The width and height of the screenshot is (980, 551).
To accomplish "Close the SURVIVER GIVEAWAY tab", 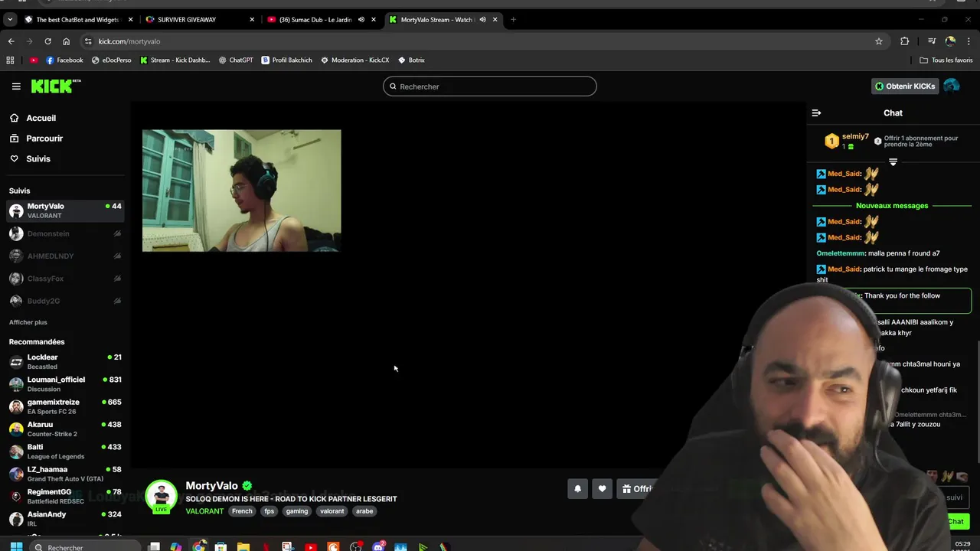I will click(x=251, y=19).
